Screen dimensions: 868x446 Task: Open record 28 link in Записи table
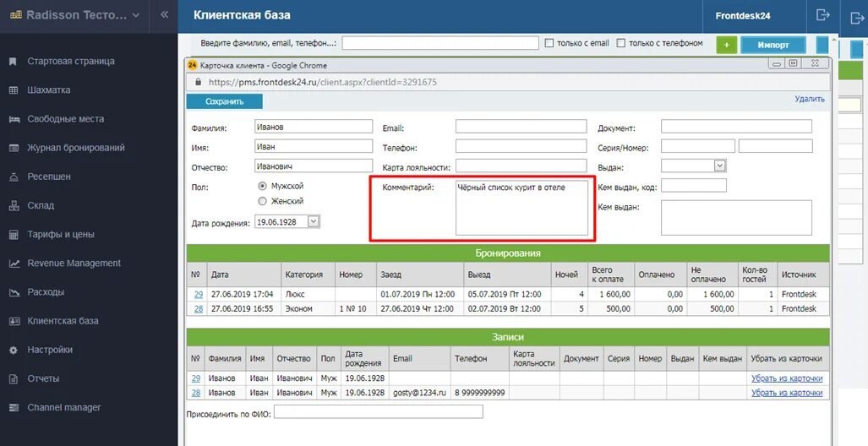coord(196,393)
